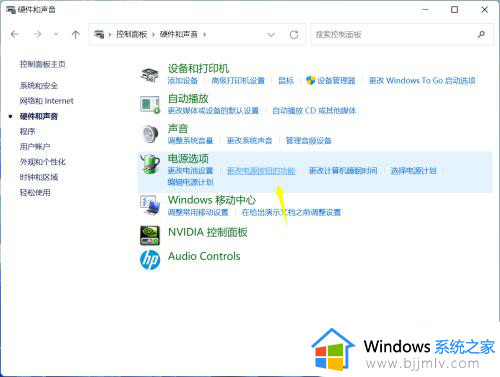The height and width of the screenshot is (377, 500).
Task: Click 更改计算机睡眠时间 link
Action: (x=343, y=170)
